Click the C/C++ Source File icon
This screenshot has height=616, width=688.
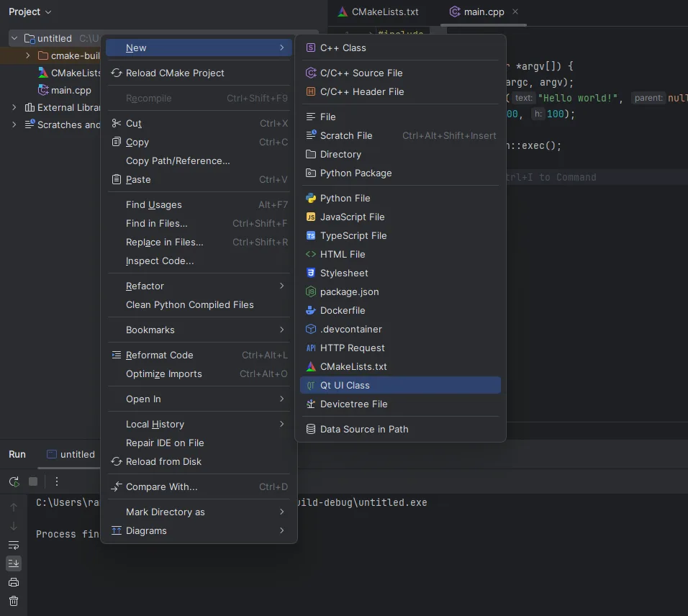tap(311, 73)
